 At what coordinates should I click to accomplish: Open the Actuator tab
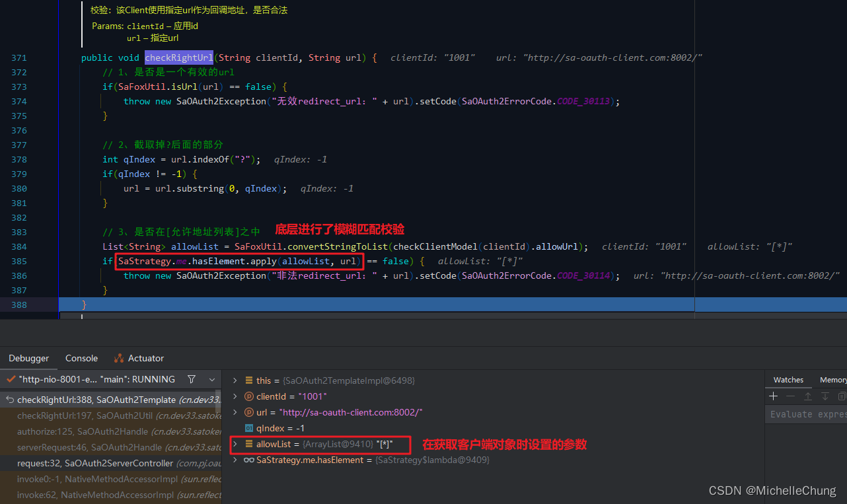click(x=139, y=358)
